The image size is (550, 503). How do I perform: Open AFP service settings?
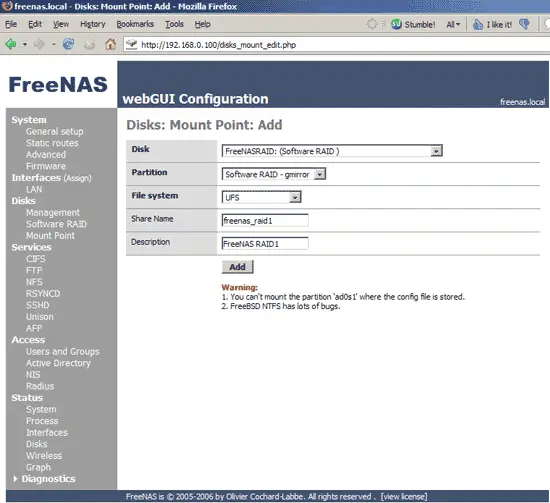34,328
